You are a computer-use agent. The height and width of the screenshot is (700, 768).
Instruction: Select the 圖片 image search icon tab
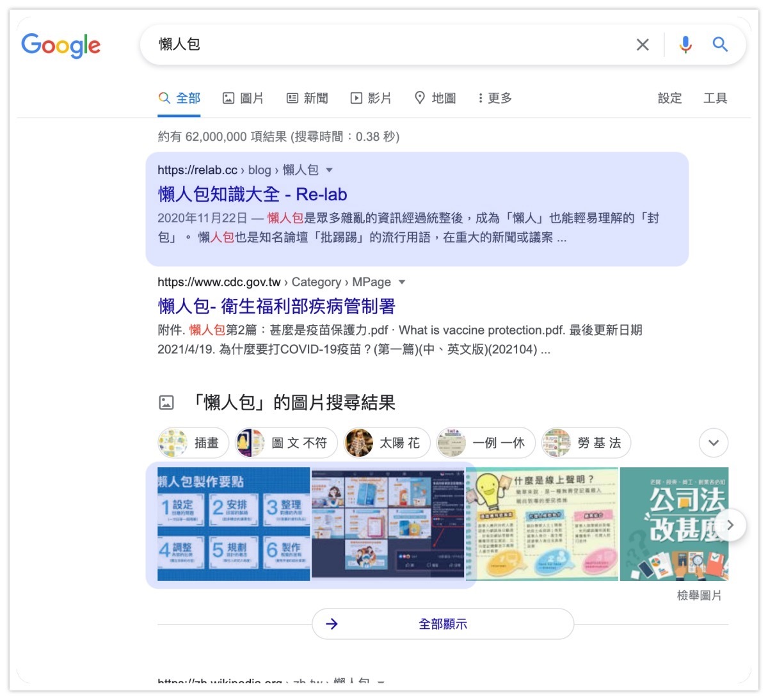[228, 98]
